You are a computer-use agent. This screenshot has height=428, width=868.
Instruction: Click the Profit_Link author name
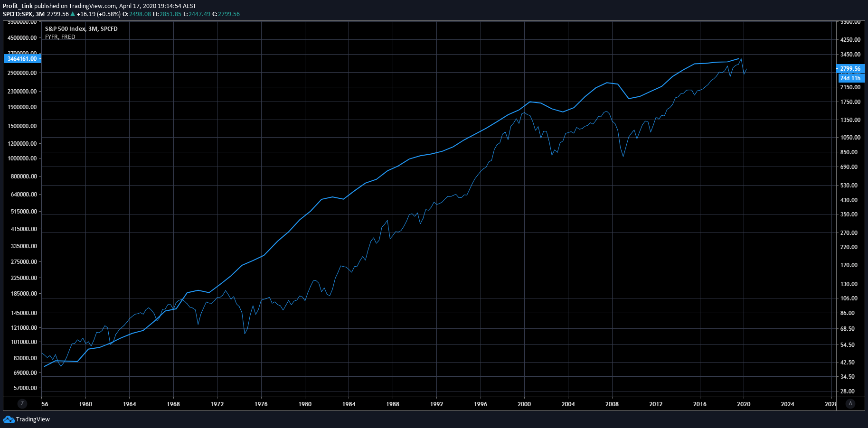click(18, 6)
